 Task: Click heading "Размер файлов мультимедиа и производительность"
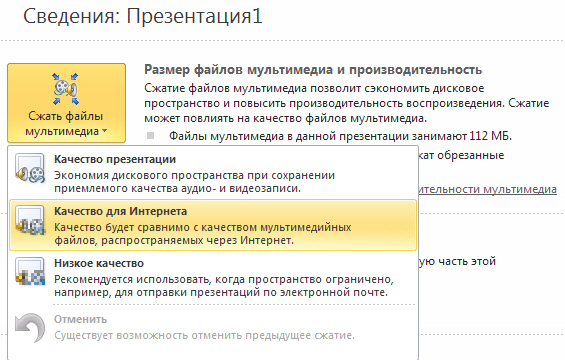313,70
